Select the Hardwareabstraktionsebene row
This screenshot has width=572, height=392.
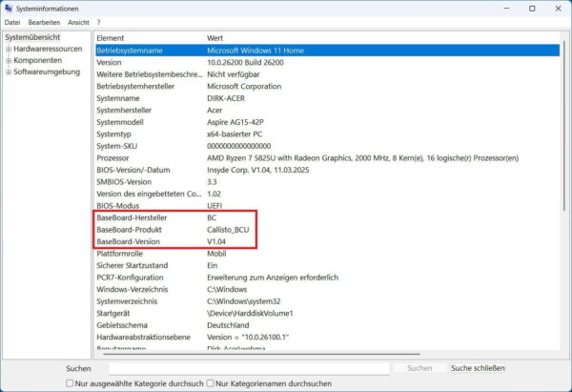(x=327, y=337)
